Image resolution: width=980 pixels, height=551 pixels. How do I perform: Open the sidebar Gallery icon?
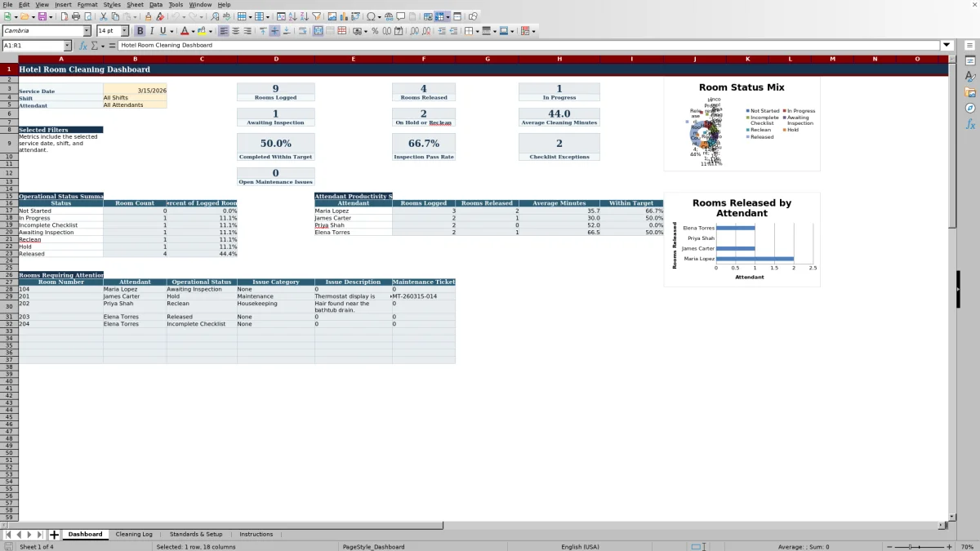[x=971, y=92]
